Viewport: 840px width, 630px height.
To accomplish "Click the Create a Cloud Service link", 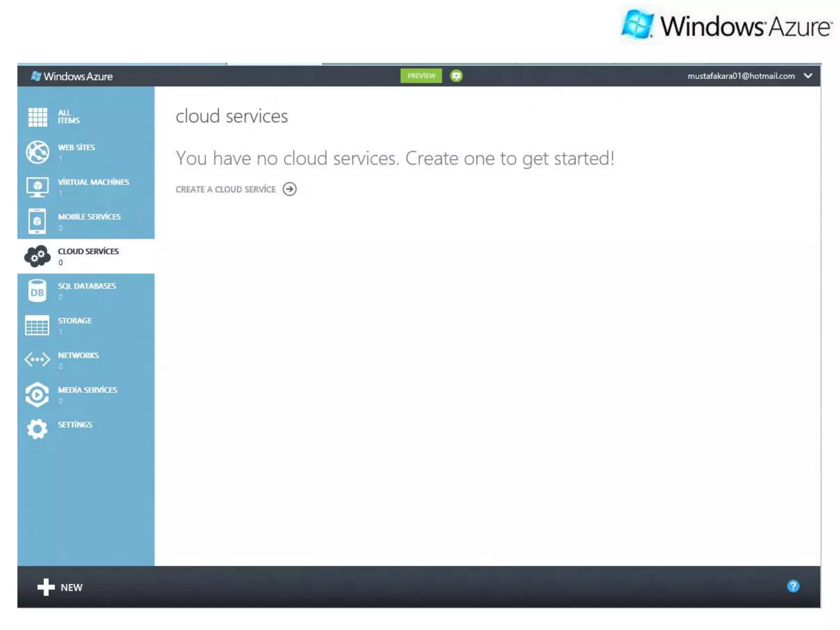I will 226,189.
